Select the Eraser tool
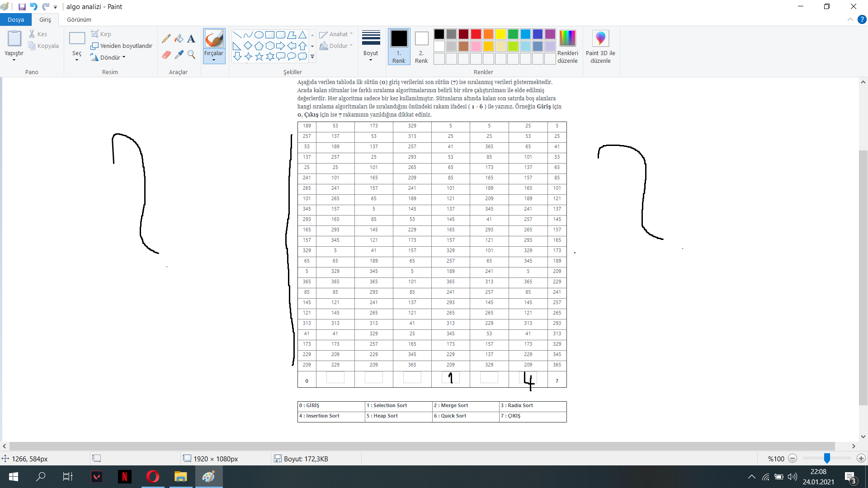 click(166, 55)
